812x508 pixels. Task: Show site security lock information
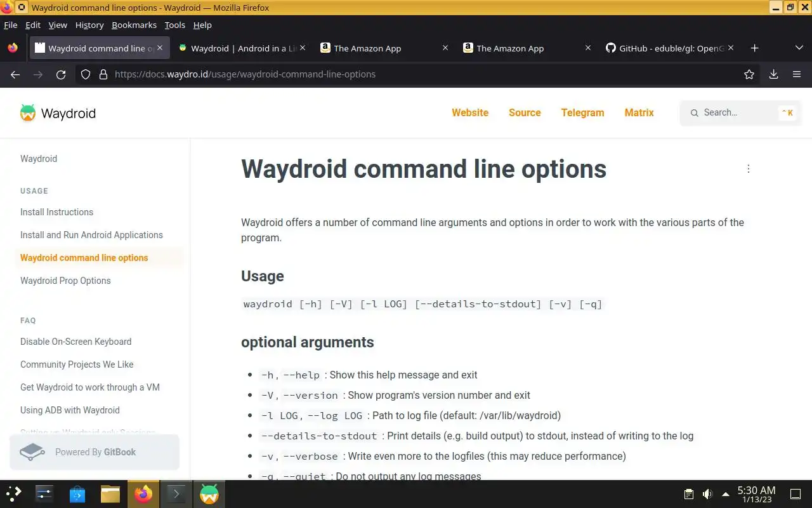pos(103,74)
